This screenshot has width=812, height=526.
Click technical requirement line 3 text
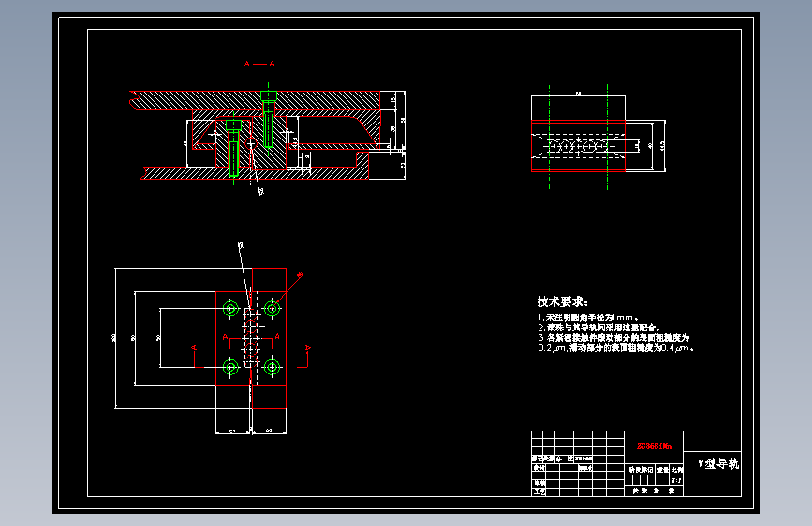pos(613,338)
